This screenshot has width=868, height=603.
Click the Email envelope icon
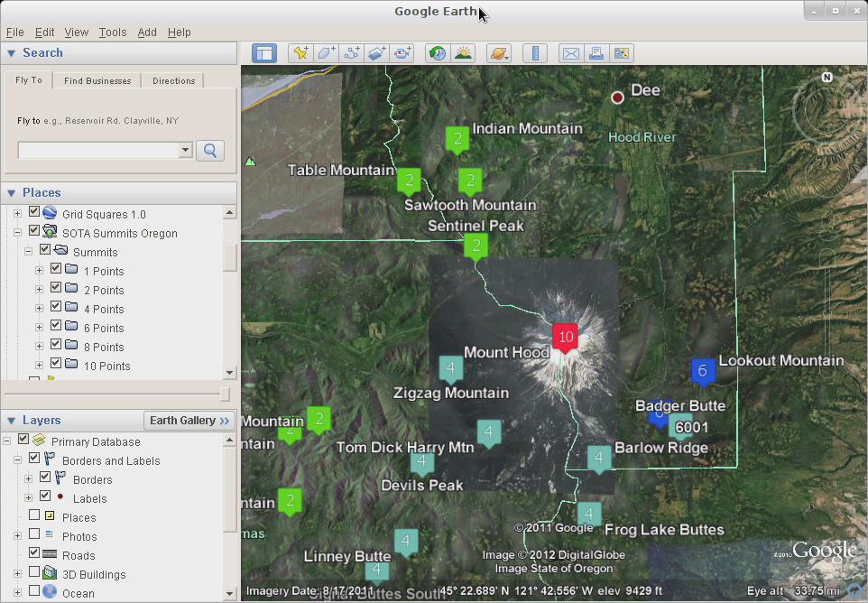(x=571, y=54)
